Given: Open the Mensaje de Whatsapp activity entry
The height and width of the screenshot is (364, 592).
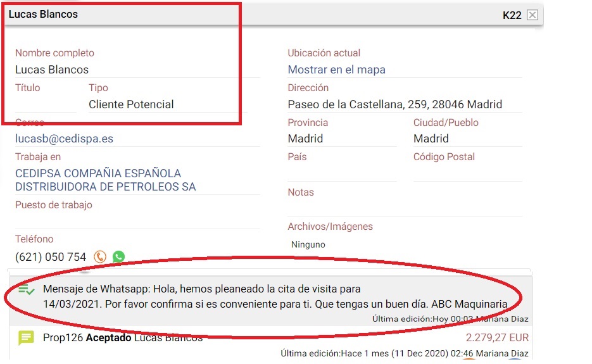Looking at the screenshot, I should pyautogui.click(x=275, y=296).
